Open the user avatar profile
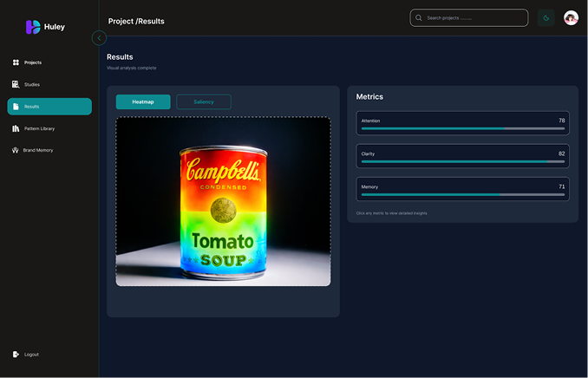The height and width of the screenshot is (378, 588). tap(571, 18)
